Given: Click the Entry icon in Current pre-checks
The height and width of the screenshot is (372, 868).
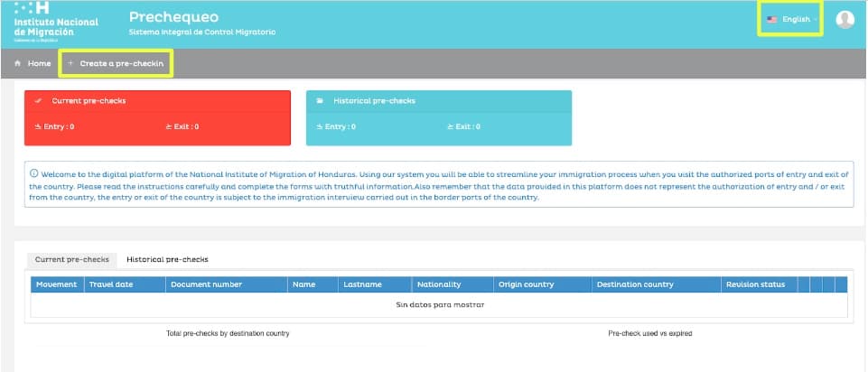Looking at the screenshot, I should coord(38,126).
